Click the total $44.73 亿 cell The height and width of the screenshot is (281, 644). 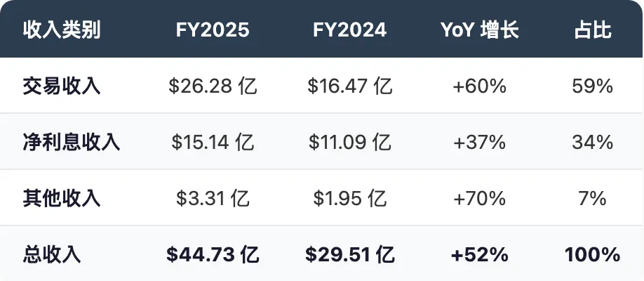(213, 254)
